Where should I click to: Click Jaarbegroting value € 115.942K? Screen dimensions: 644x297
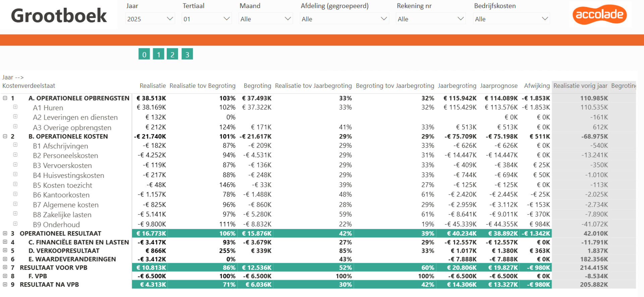click(460, 98)
